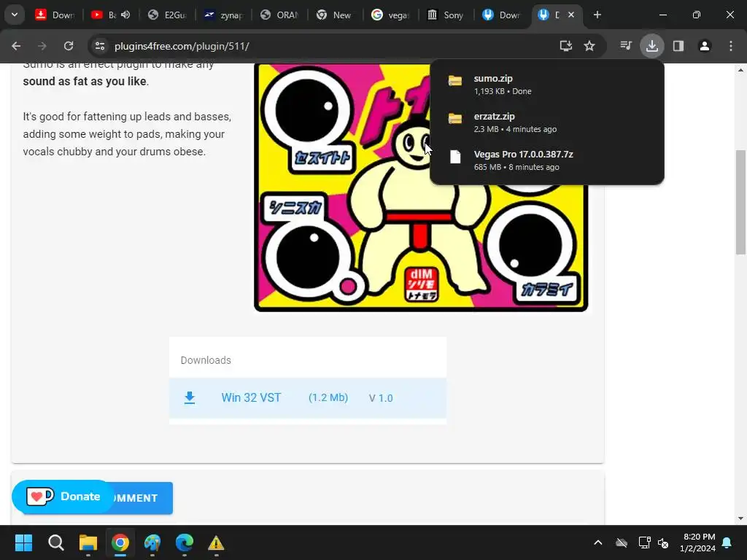Close the active plugins4free tab
Viewport: 747px width, 560px height.
571,15
